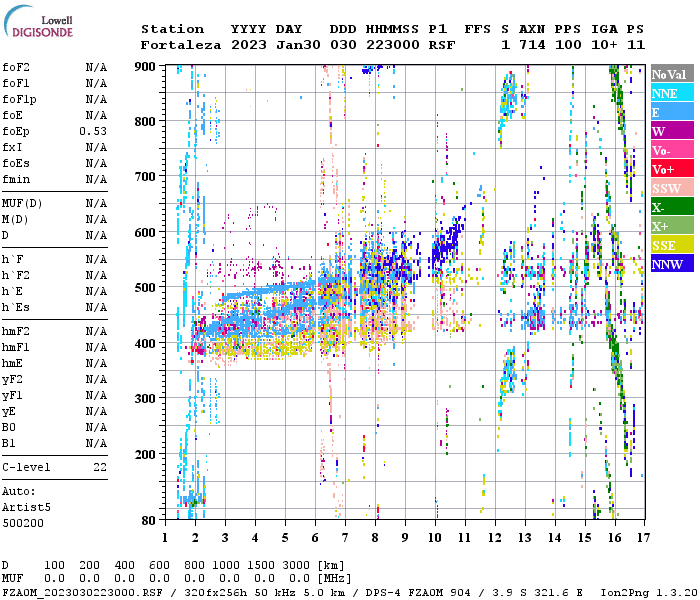Click the h`F2 parameter label
This screenshot has width=700, height=600.
pos(16,275)
